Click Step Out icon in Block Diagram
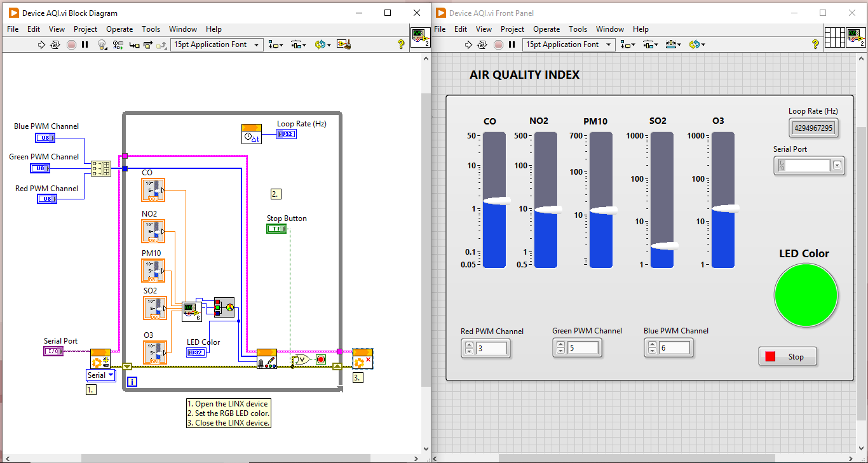This screenshot has height=463, width=868. pos(161,44)
